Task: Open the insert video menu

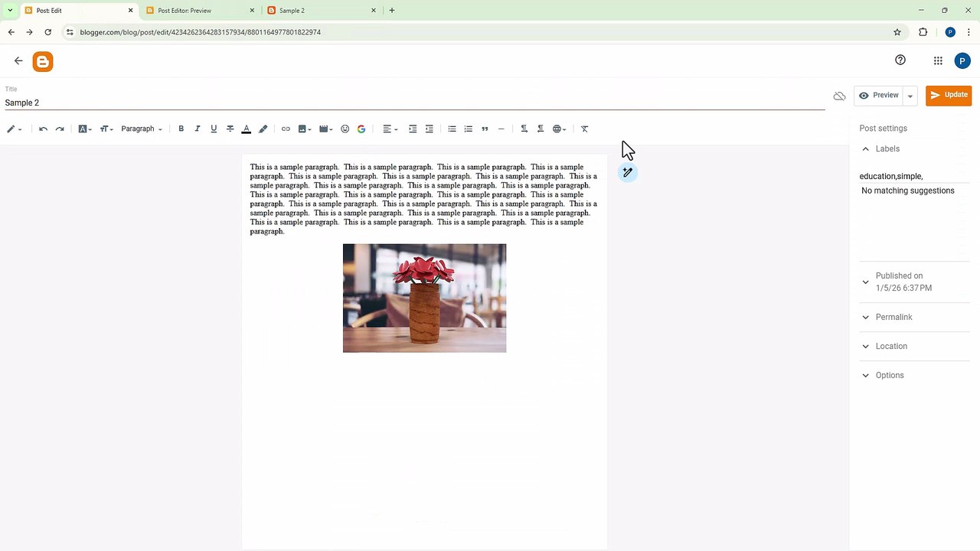Action: [325, 129]
